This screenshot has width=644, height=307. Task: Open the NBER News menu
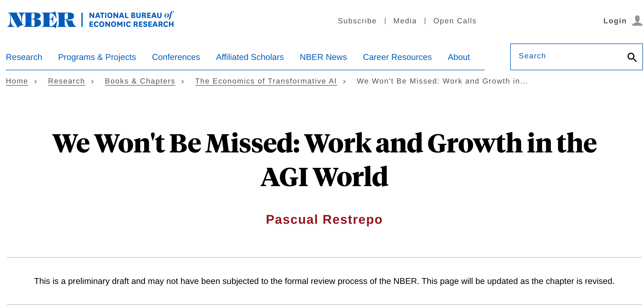(323, 57)
